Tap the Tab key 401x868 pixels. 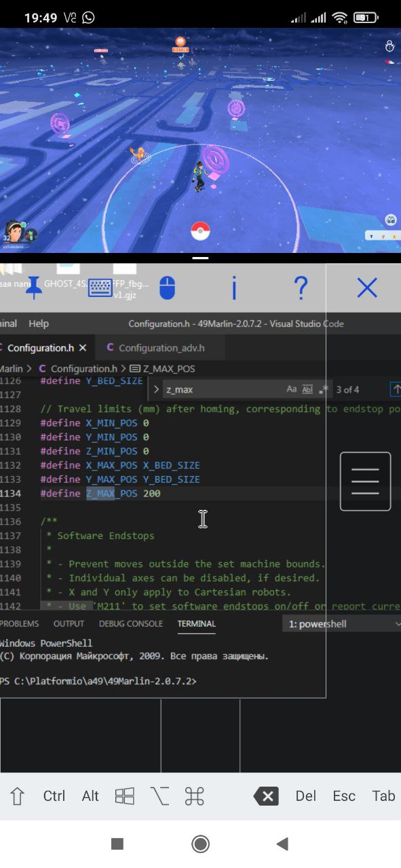pos(383,796)
